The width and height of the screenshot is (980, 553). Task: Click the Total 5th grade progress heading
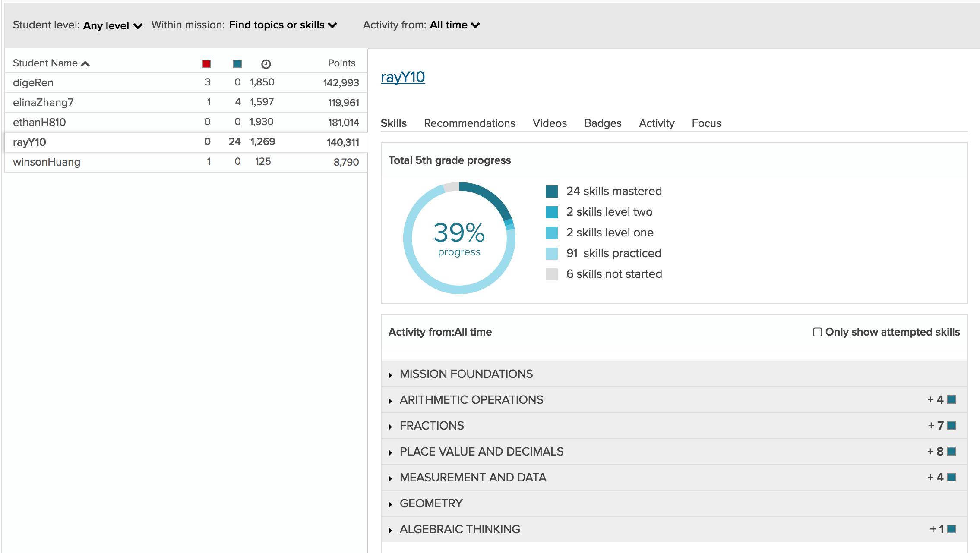tap(449, 160)
